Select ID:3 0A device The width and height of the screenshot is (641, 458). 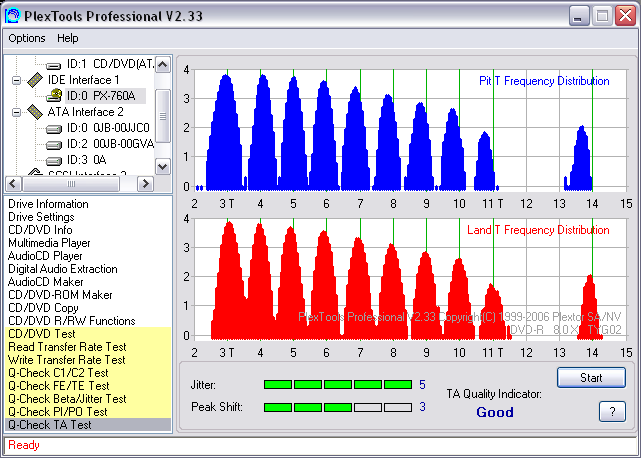87,160
